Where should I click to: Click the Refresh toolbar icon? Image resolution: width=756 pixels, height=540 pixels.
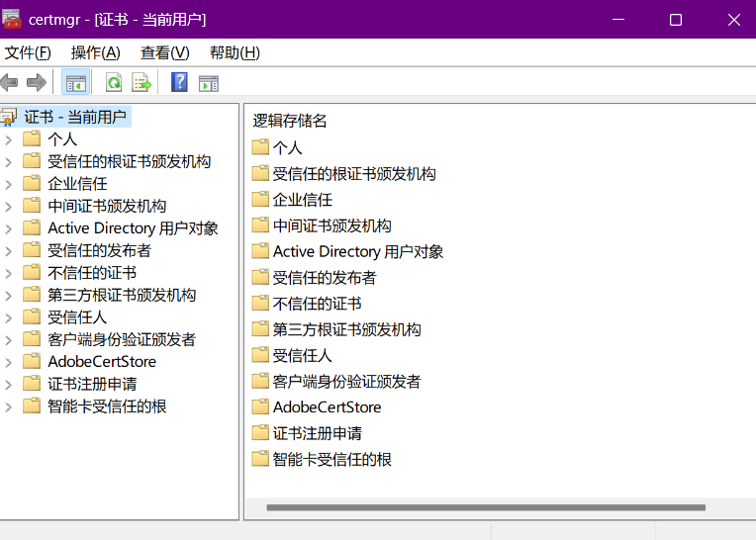[x=114, y=83]
